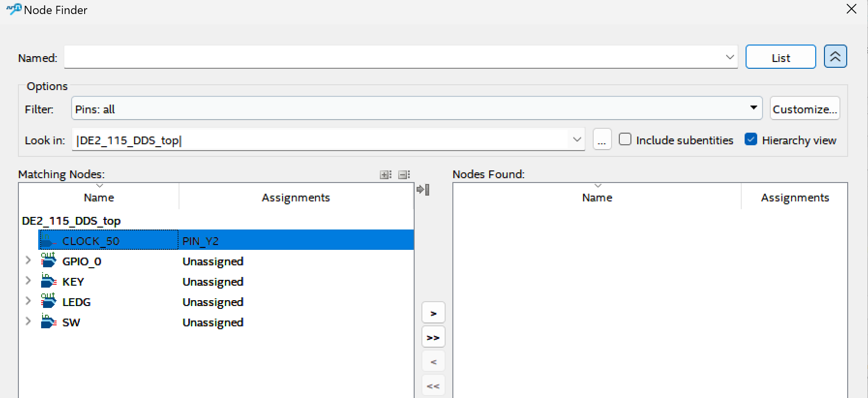
Task: Open the Named field dropdown arrow
Action: click(730, 57)
